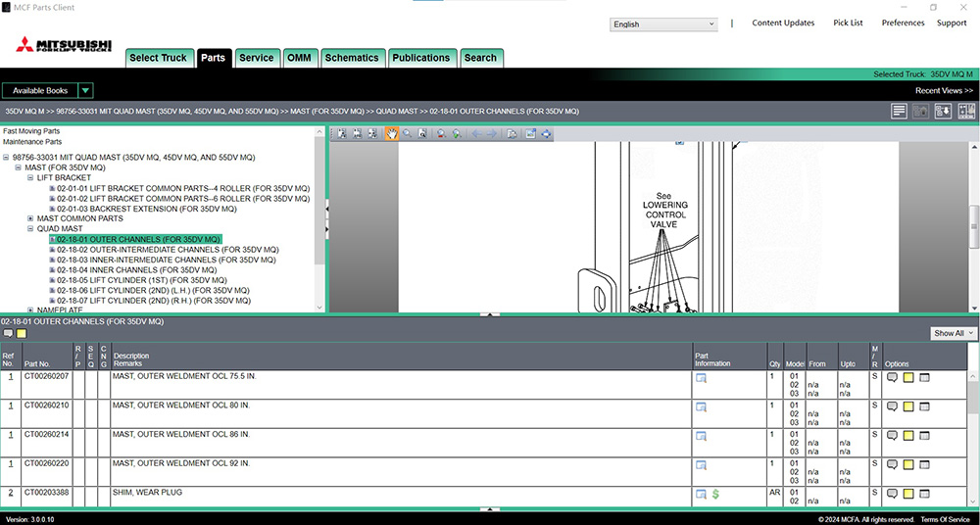Click 'SHIM, WEAR PLUG' description
This screenshot has height=525, width=980.
148,493
